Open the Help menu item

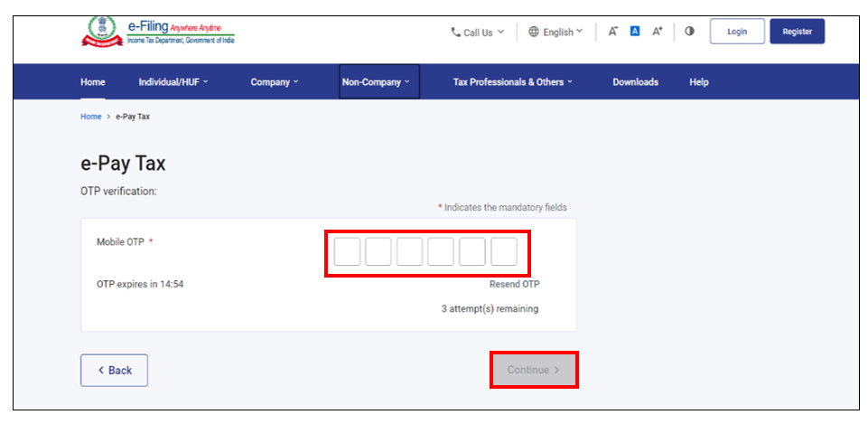(x=699, y=82)
